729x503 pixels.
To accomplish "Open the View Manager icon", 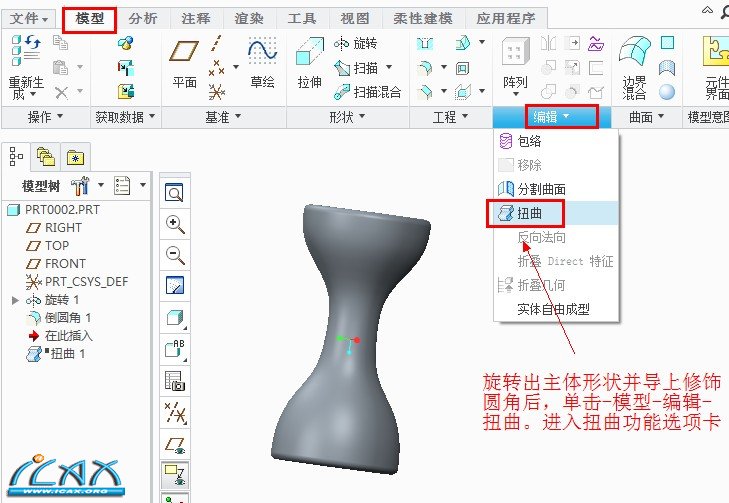I will [174, 380].
